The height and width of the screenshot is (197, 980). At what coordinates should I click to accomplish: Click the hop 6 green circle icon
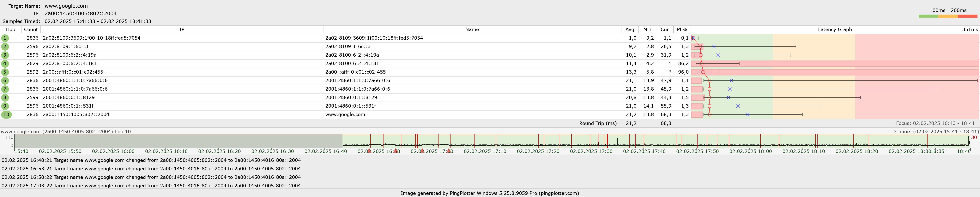pyautogui.click(x=5, y=81)
